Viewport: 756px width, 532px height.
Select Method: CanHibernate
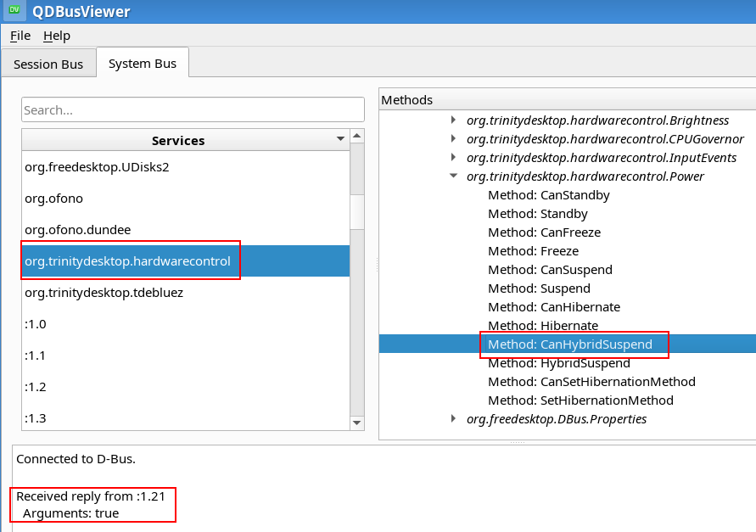(x=554, y=307)
